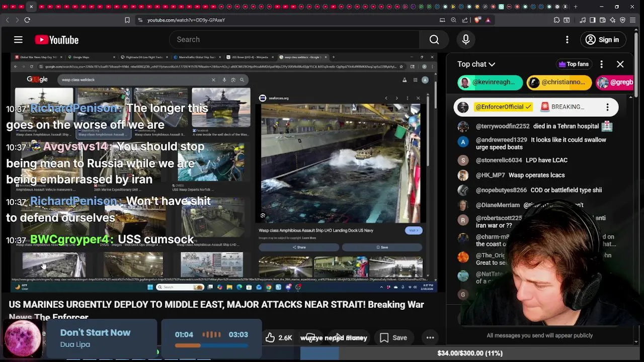Open the browser extensions puzzle icon
The image size is (644, 362).
(x=556, y=20)
